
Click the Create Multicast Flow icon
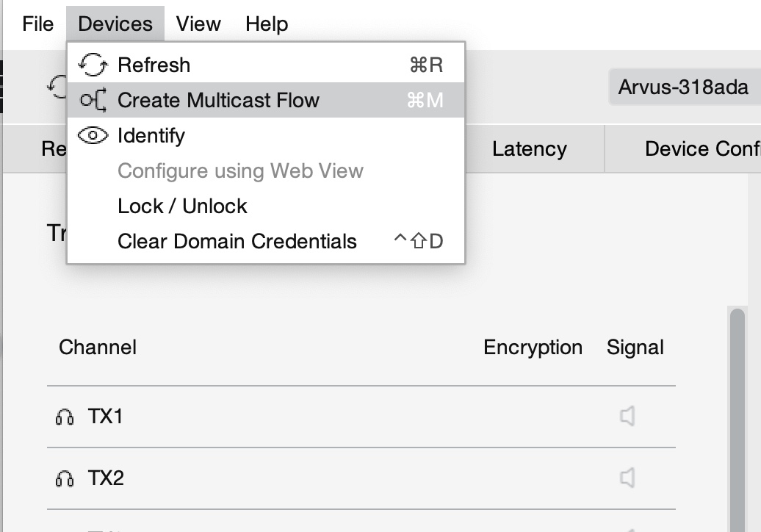93,100
